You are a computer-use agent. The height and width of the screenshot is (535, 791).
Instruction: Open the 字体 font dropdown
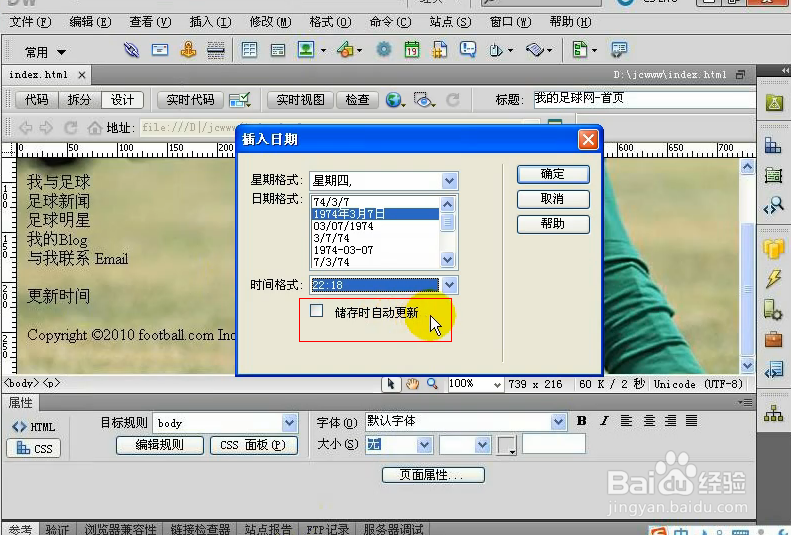pos(558,422)
